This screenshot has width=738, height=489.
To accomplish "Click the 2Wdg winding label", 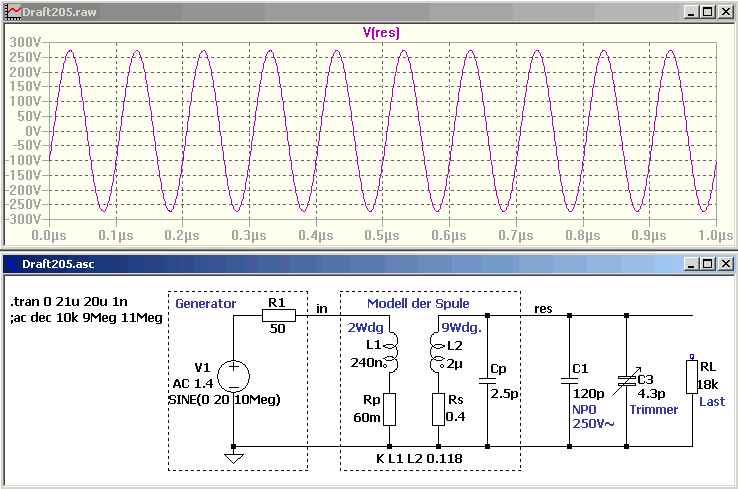I will [x=366, y=328].
